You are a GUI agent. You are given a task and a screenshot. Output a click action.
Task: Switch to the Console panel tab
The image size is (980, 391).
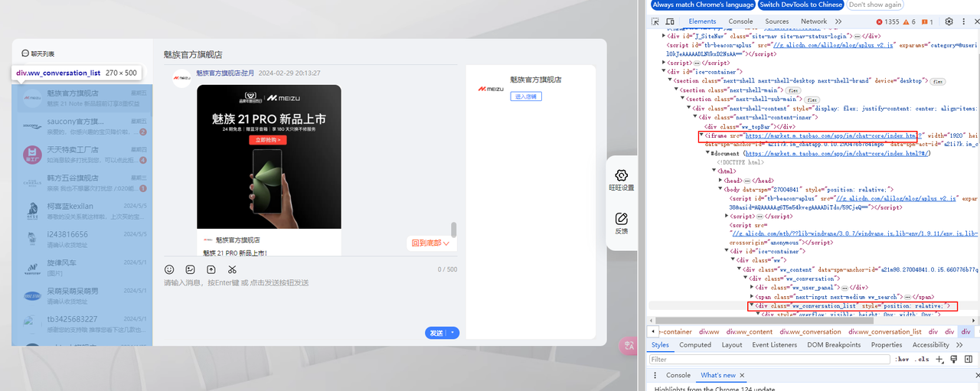740,21
